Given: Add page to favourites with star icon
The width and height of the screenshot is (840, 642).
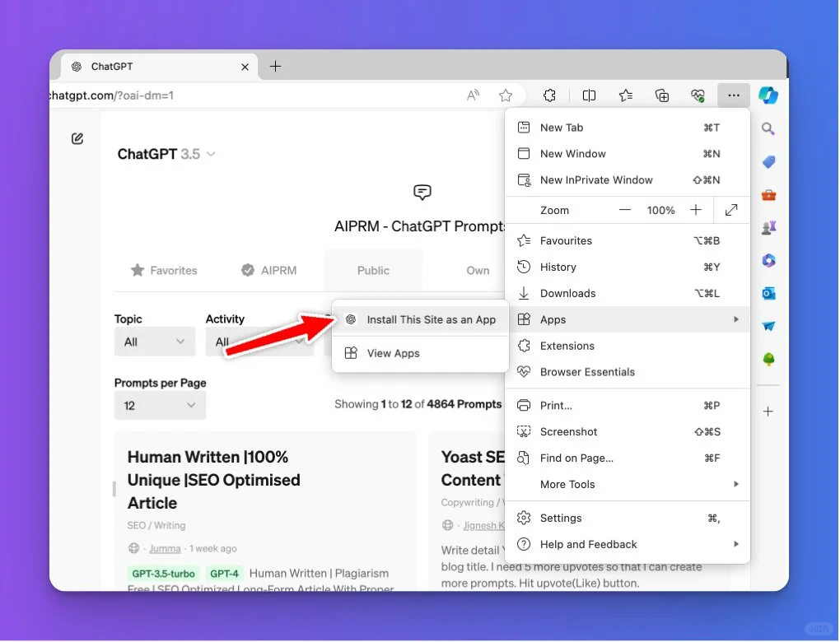Looking at the screenshot, I should (505, 95).
